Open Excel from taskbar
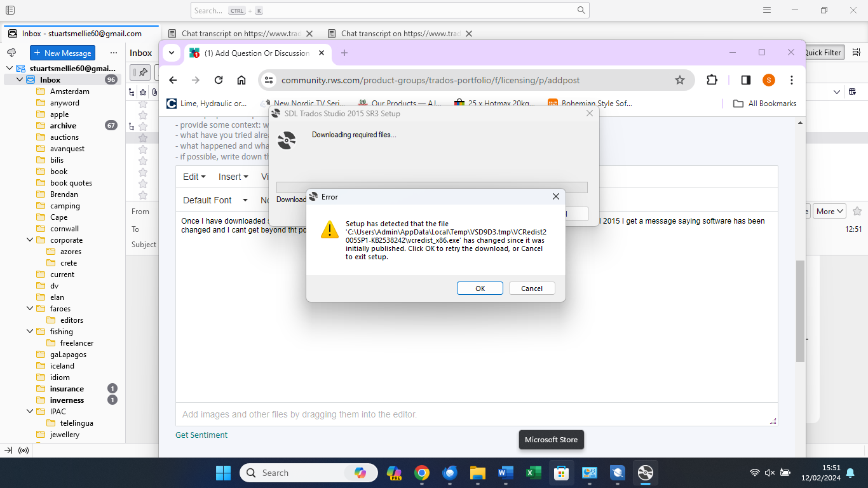Viewport: 868px width, 488px height. click(x=534, y=473)
